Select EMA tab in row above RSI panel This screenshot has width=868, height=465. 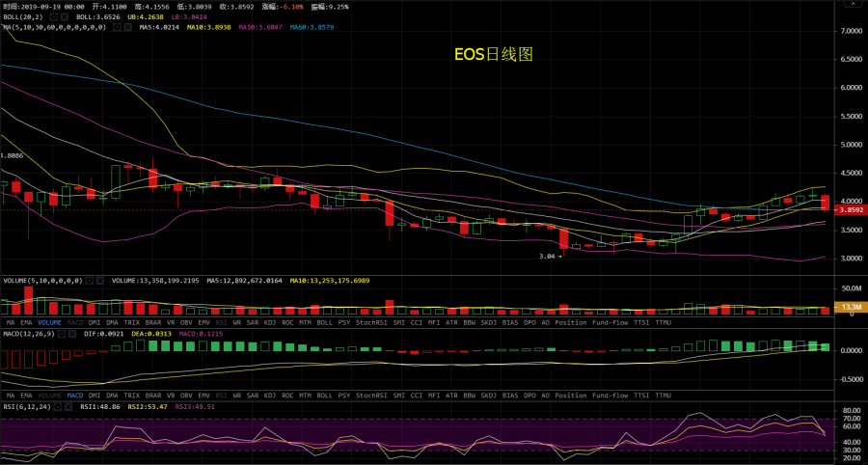coord(26,396)
